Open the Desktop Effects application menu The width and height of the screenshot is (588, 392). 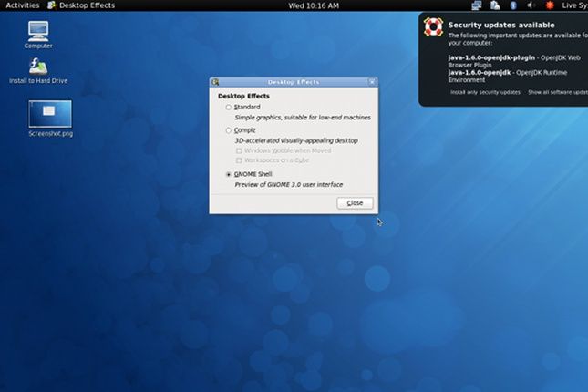pos(87,5)
